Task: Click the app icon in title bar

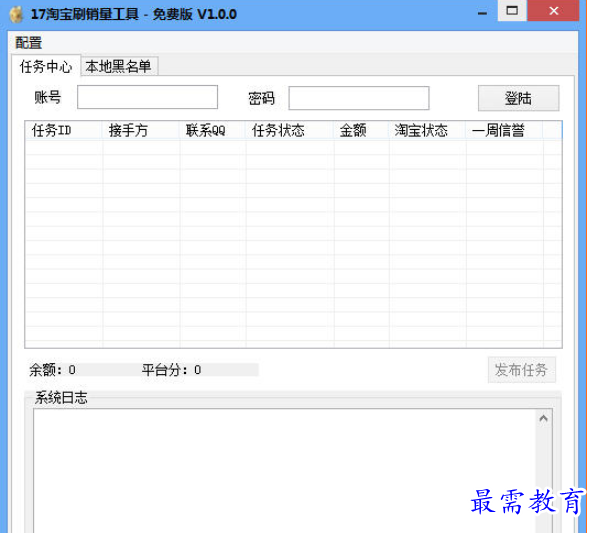Action: click(16, 14)
